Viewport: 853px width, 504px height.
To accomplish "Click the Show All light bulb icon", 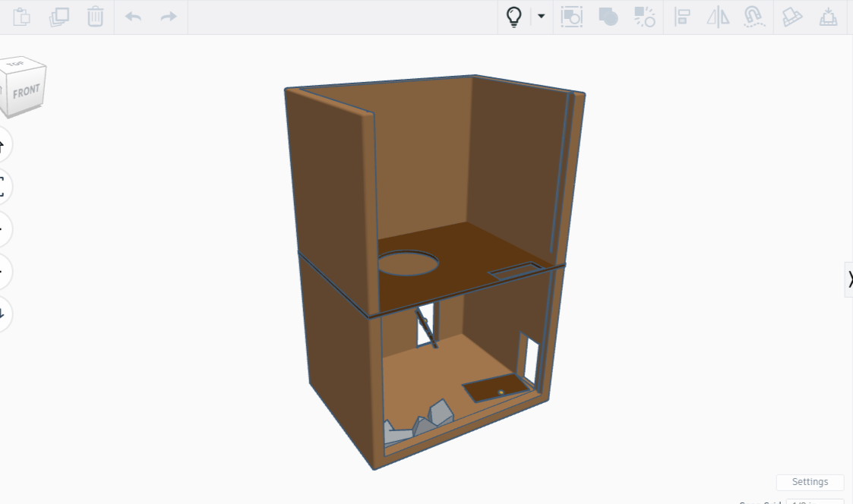I will point(514,17).
